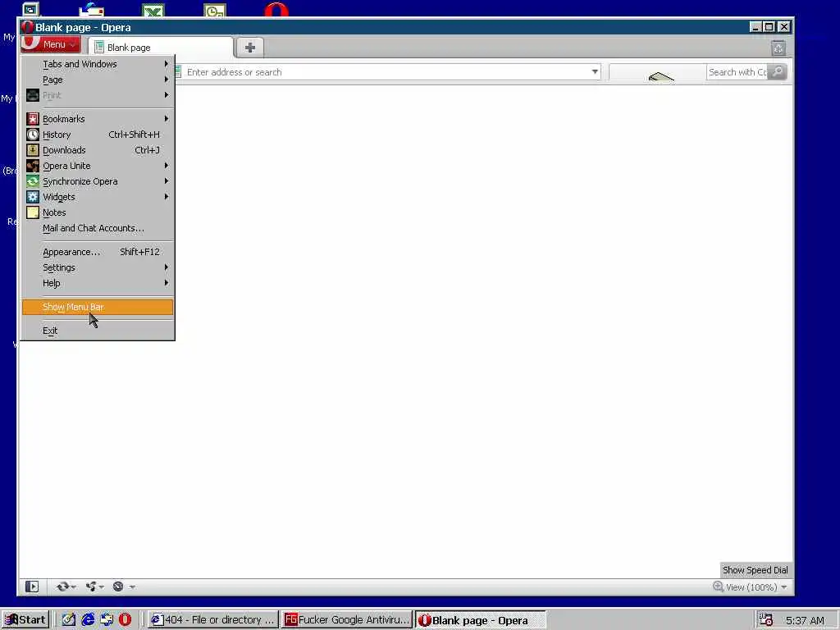Open History from the menu

pos(98,135)
